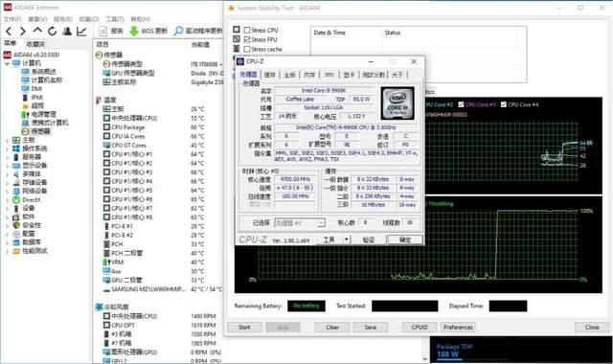Open the line chart toolbar icon
The width and height of the screenshot is (613, 364).
(81, 32)
